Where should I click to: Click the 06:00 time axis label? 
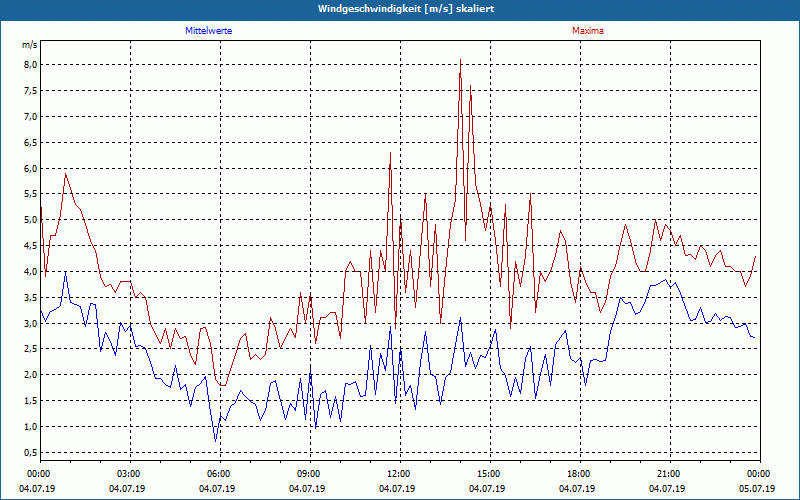point(220,474)
